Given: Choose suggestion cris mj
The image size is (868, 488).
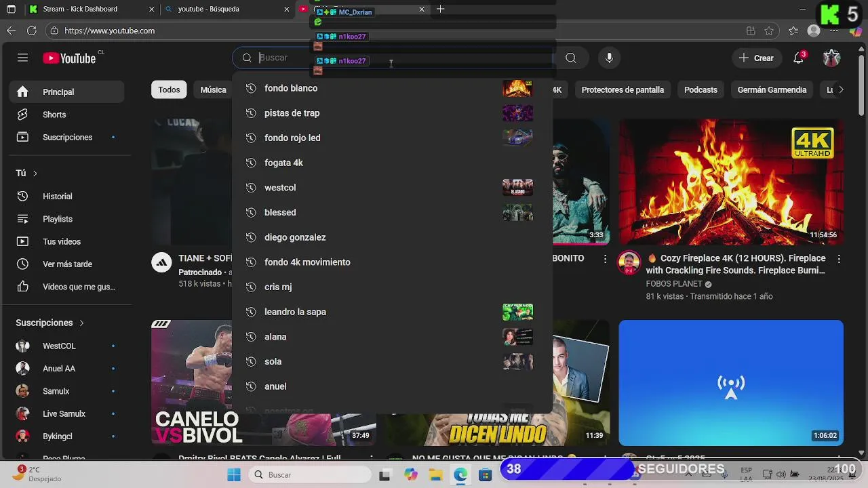Looking at the screenshot, I should click(x=392, y=287).
